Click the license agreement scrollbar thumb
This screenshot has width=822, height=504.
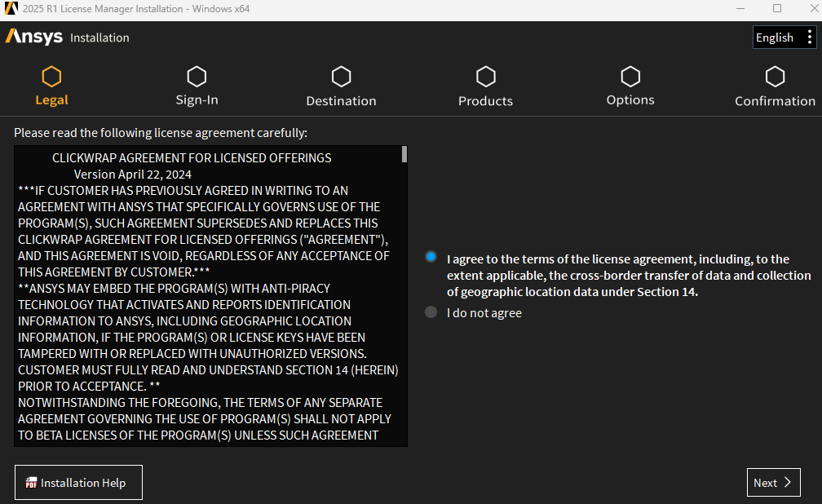[x=404, y=154]
